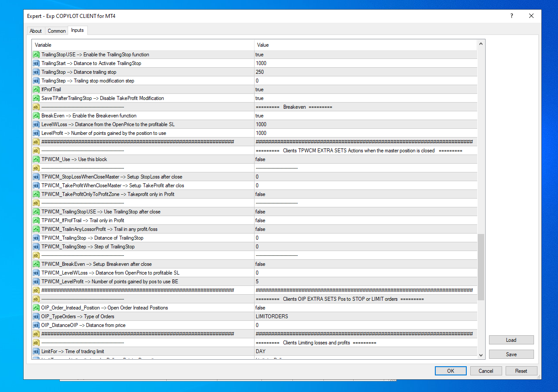Viewport: 558px width, 392px height.
Task: Click the BreakEven boolean icon
Action: (x=36, y=116)
